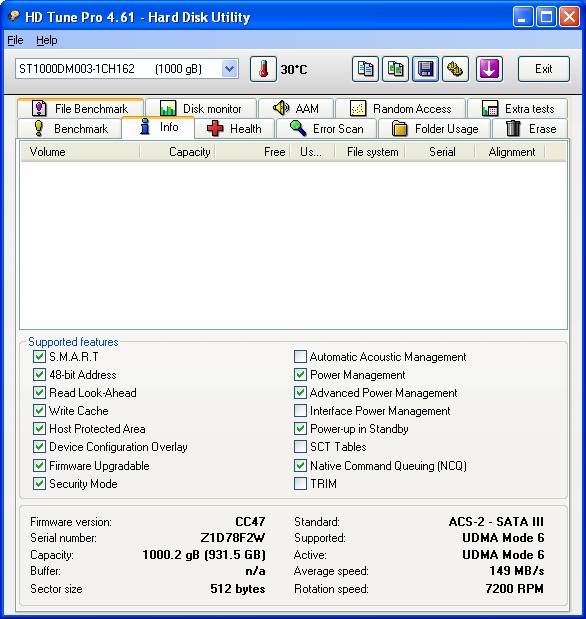Click the Volume column header
Image resolution: width=586 pixels, height=619 pixels.
pyautogui.click(x=80, y=152)
